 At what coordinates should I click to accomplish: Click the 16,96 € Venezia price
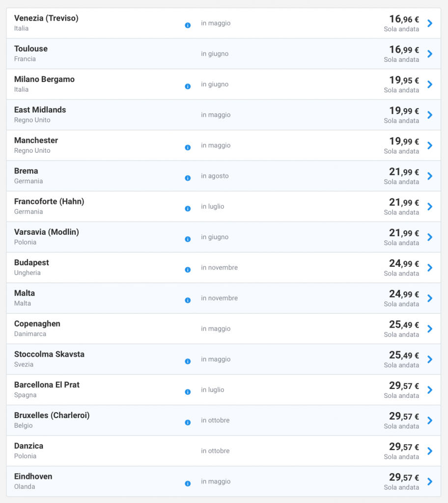point(404,19)
